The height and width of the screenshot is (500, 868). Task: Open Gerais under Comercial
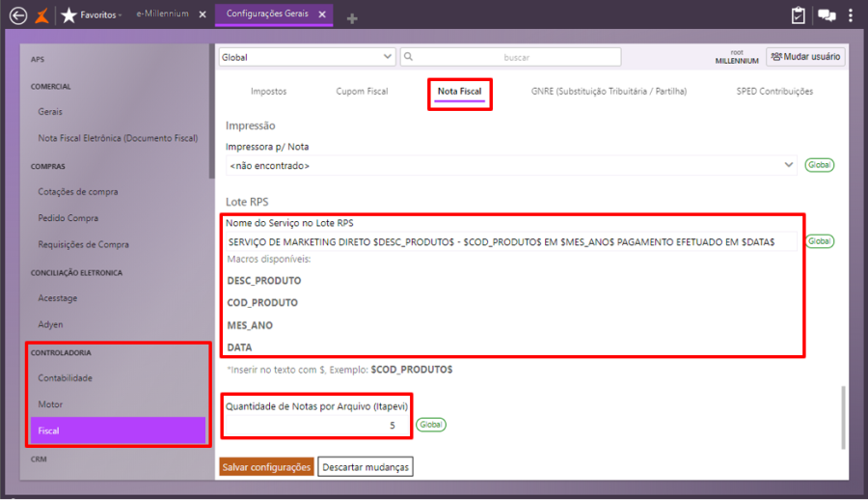coord(50,112)
